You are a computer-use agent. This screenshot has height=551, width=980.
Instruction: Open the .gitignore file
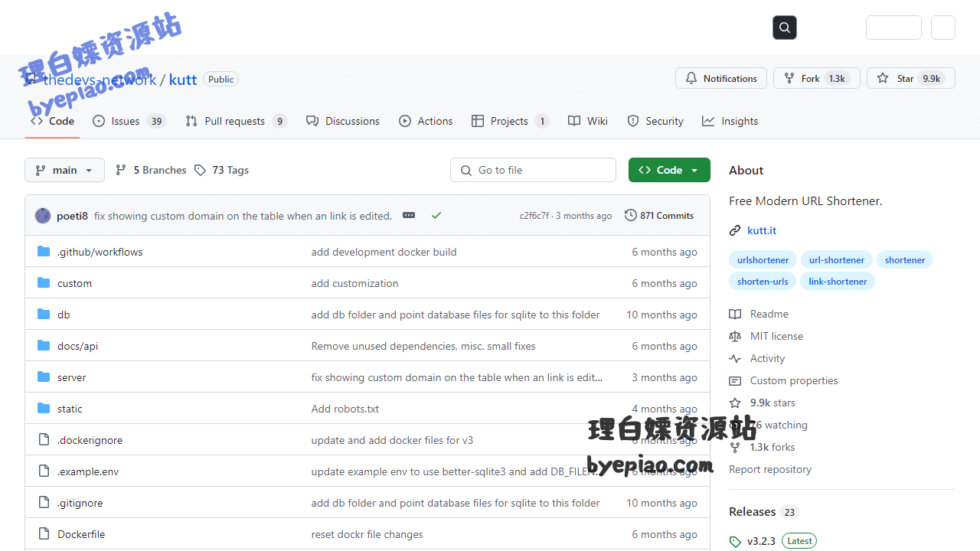pyautogui.click(x=80, y=503)
